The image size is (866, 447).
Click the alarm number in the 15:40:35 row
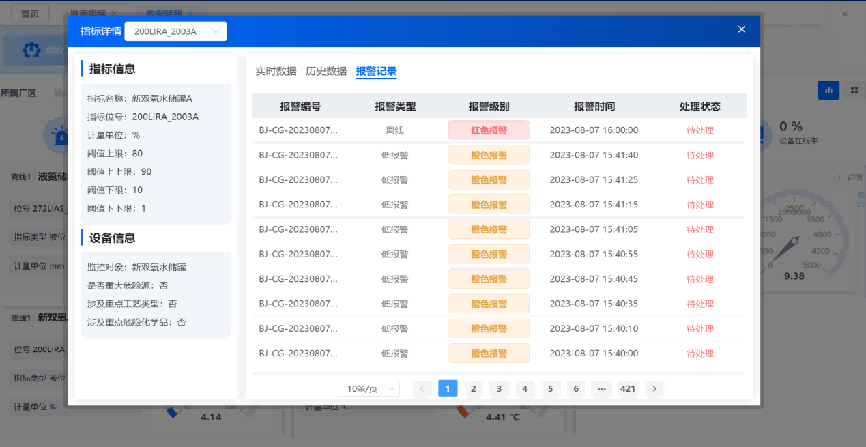tap(298, 303)
